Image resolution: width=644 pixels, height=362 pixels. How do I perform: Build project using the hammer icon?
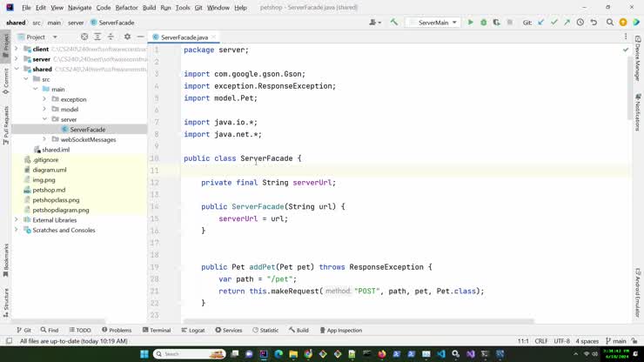click(x=394, y=23)
